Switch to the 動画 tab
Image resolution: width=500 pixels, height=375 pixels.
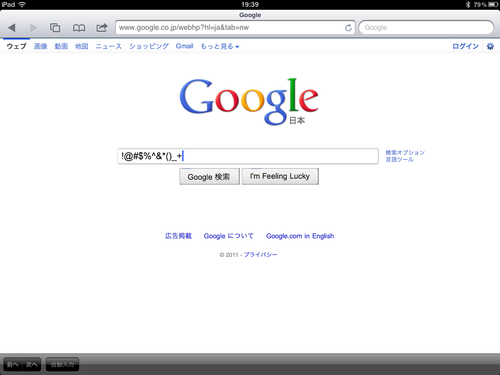(x=61, y=46)
